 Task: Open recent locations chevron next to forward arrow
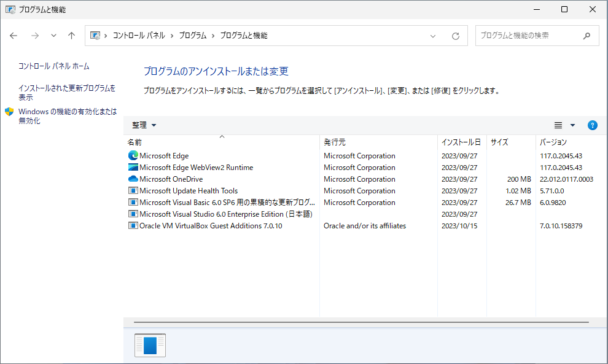click(53, 36)
